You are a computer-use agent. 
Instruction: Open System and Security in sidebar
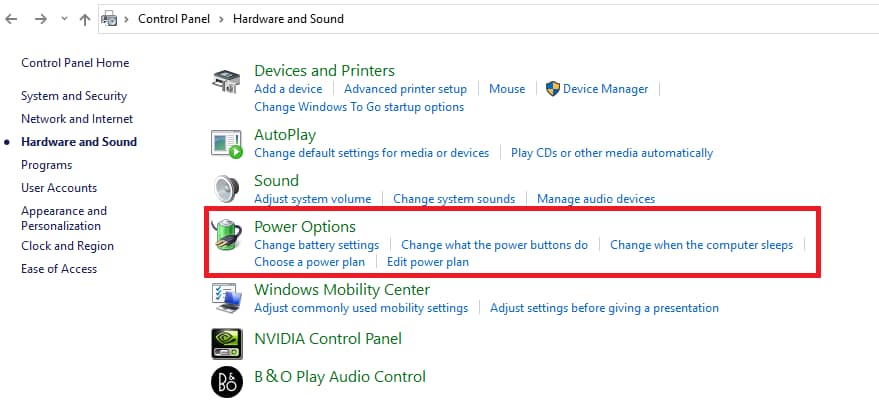click(74, 96)
